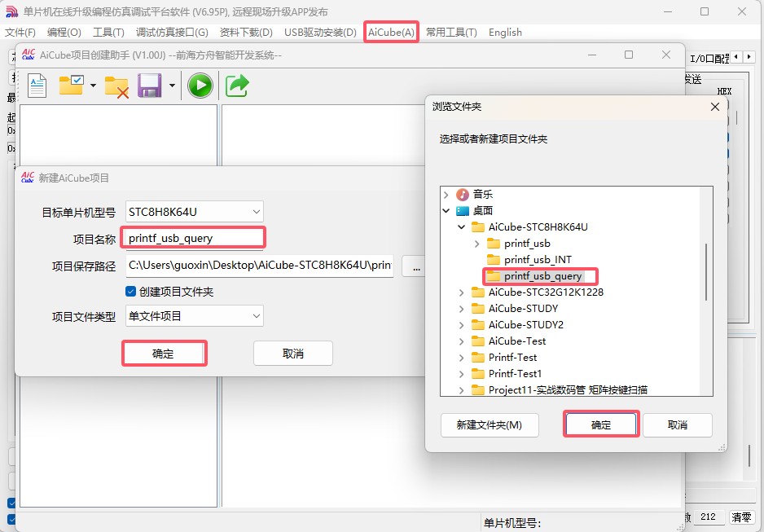The width and height of the screenshot is (764, 532).
Task: Click the printf_usb folder icon
Action: click(494, 243)
